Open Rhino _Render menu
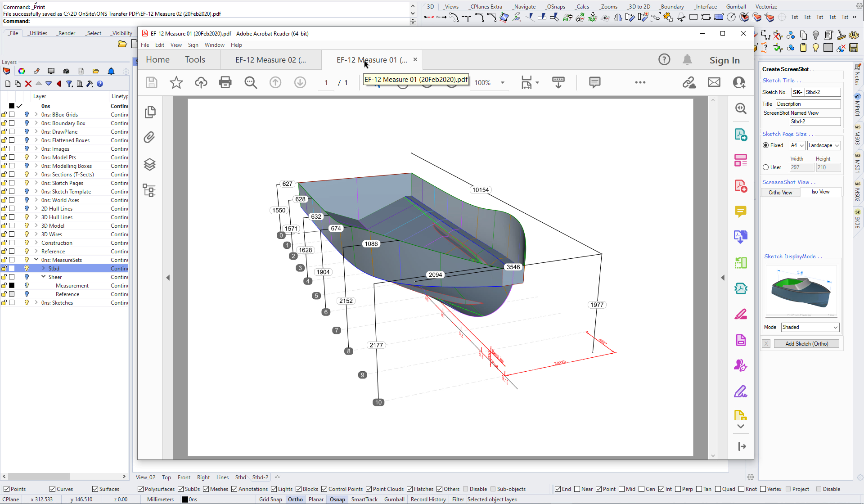The width and height of the screenshot is (864, 504). [66, 33]
